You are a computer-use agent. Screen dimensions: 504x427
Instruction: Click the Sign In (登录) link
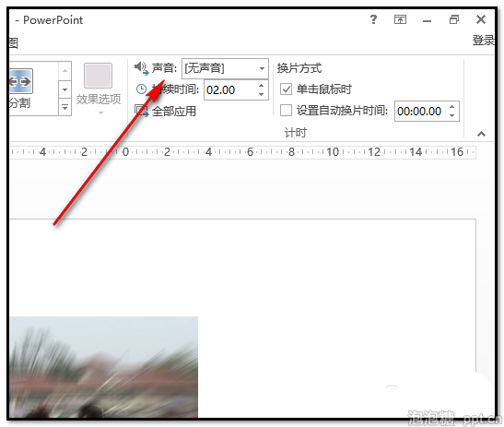pyautogui.click(x=484, y=41)
